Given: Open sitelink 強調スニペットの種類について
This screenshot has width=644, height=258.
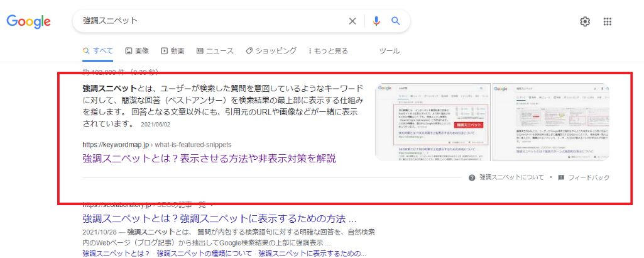Looking at the screenshot, I should click(205, 253).
